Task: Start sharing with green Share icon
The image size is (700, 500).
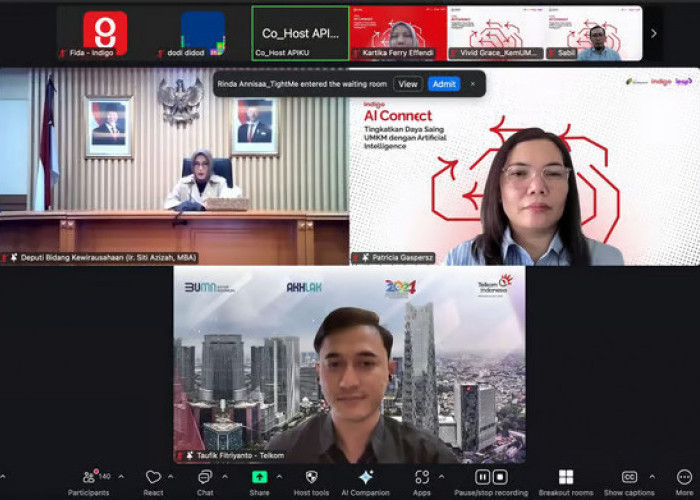Action: [x=259, y=477]
